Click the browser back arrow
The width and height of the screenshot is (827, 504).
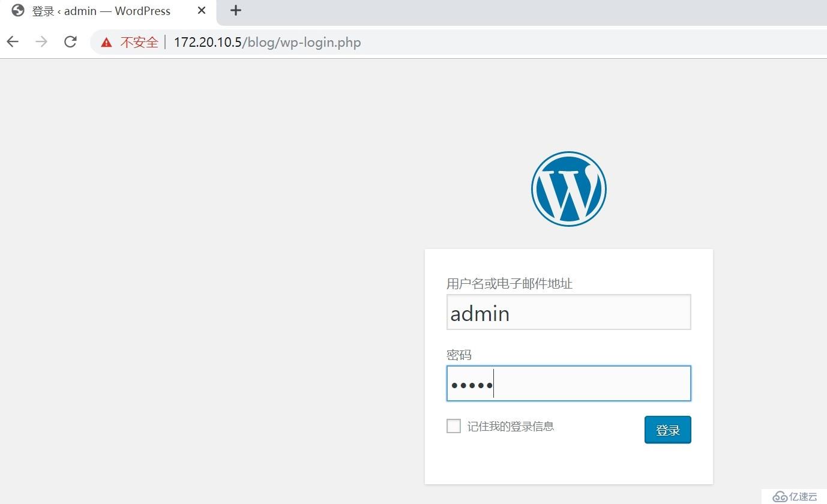[13, 42]
